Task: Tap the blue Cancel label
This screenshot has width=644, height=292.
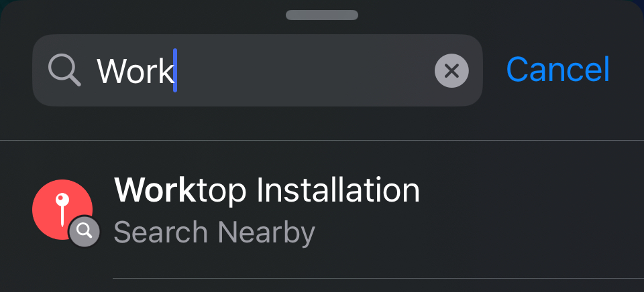Action: 557,70
